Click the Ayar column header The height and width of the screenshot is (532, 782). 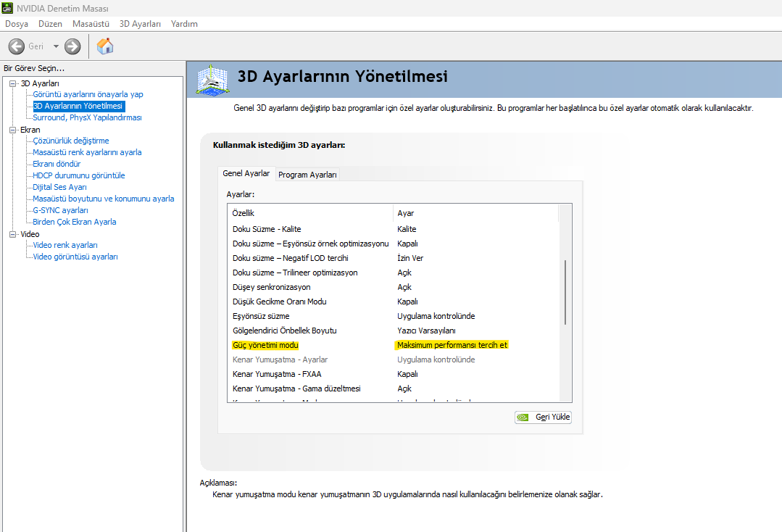[x=475, y=213]
